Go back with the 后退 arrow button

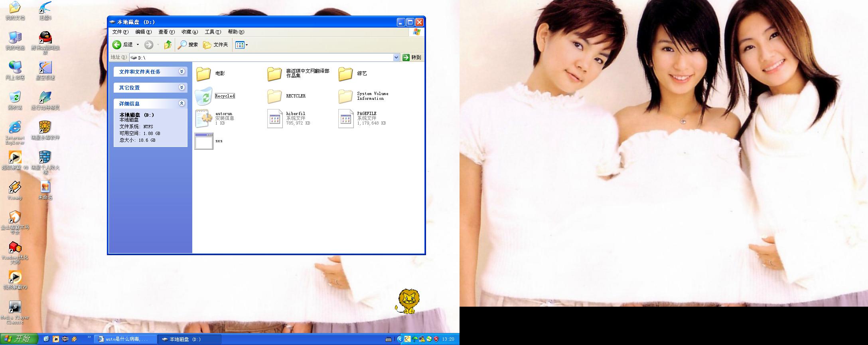[x=123, y=45]
